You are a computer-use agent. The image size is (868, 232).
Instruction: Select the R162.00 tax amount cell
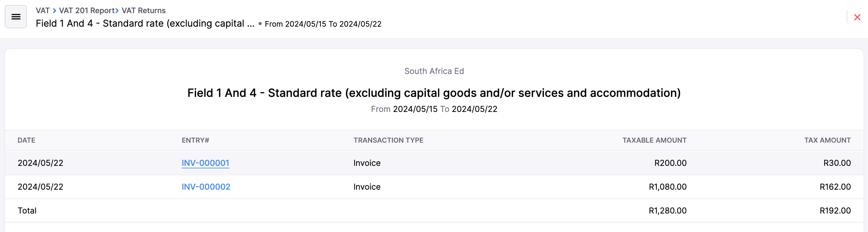835,187
